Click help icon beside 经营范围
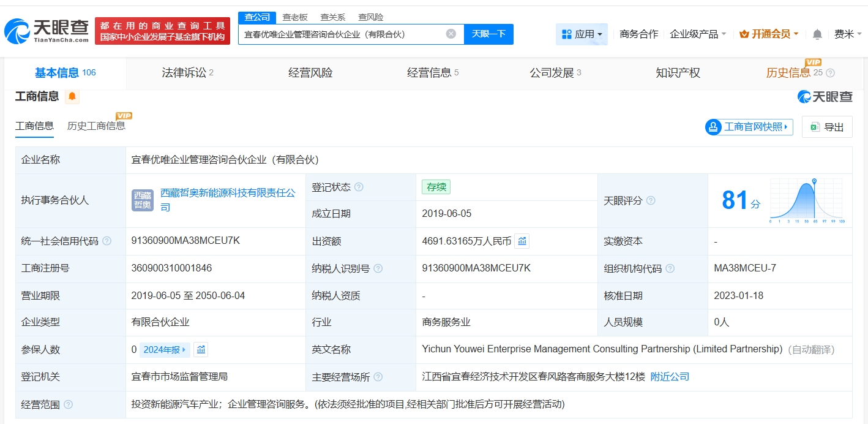The height and width of the screenshot is (424, 868). click(x=68, y=404)
